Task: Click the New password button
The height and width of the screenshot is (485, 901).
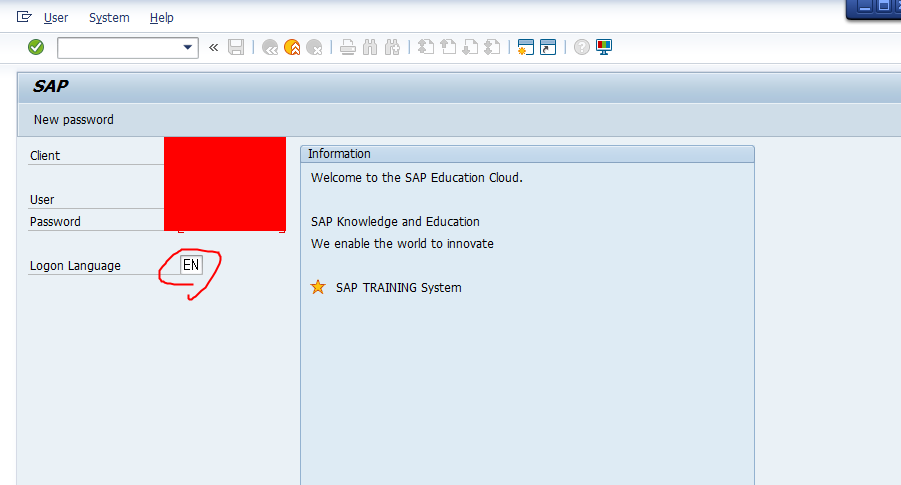Action: (x=74, y=120)
